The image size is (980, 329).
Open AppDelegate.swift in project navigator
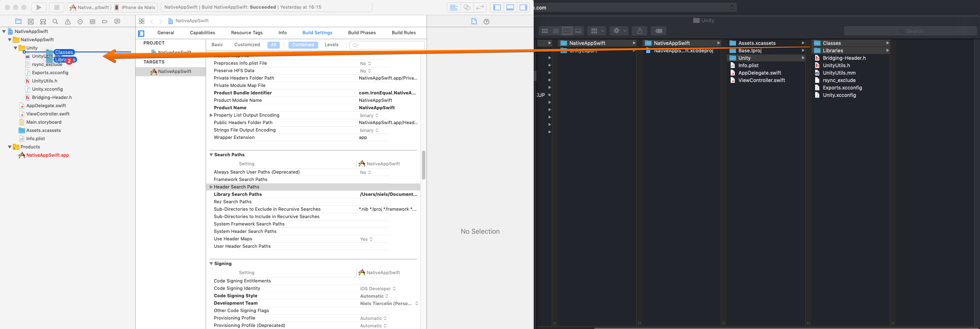click(46, 106)
